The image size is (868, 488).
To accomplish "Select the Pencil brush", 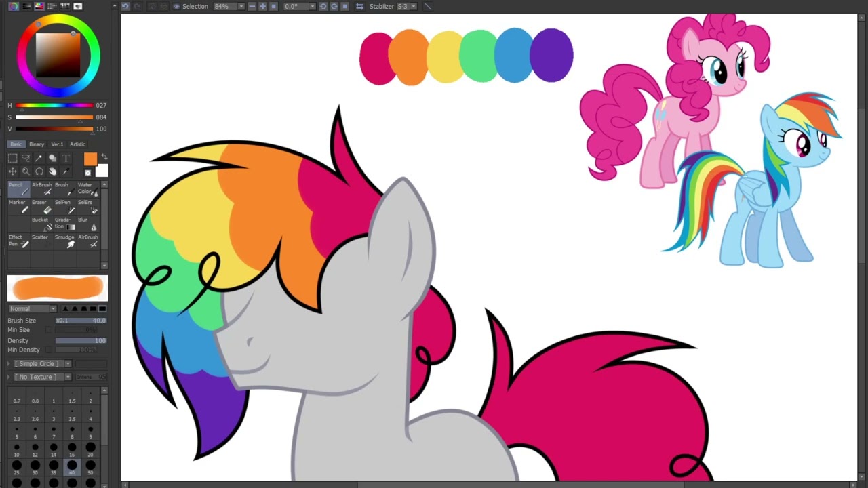I will pyautogui.click(x=19, y=190).
